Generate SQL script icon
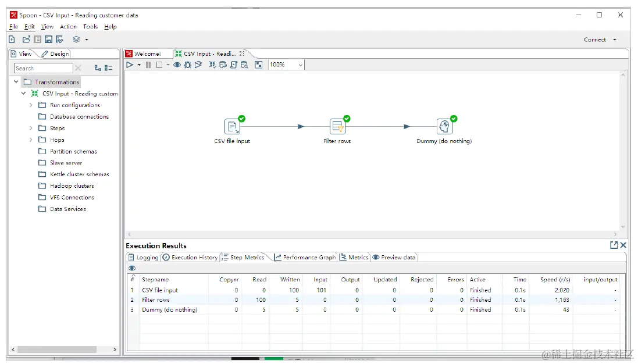Image resolution: width=638 pixels, height=364 pixels. (234, 65)
